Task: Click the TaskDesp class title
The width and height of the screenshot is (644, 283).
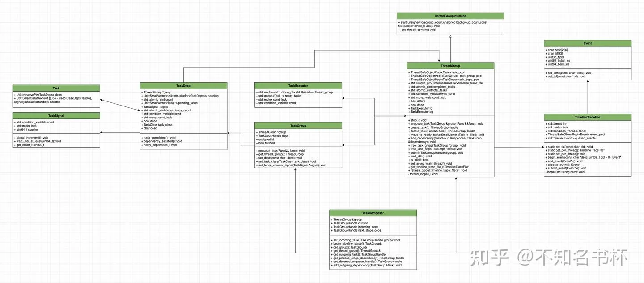Action: pyautogui.click(x=183, y=85)
